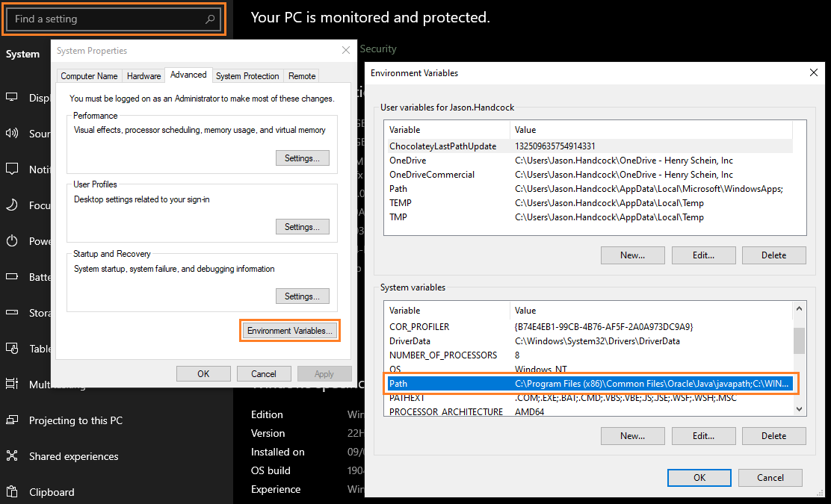Click the Focus assist moon icon

coord(12,205)
